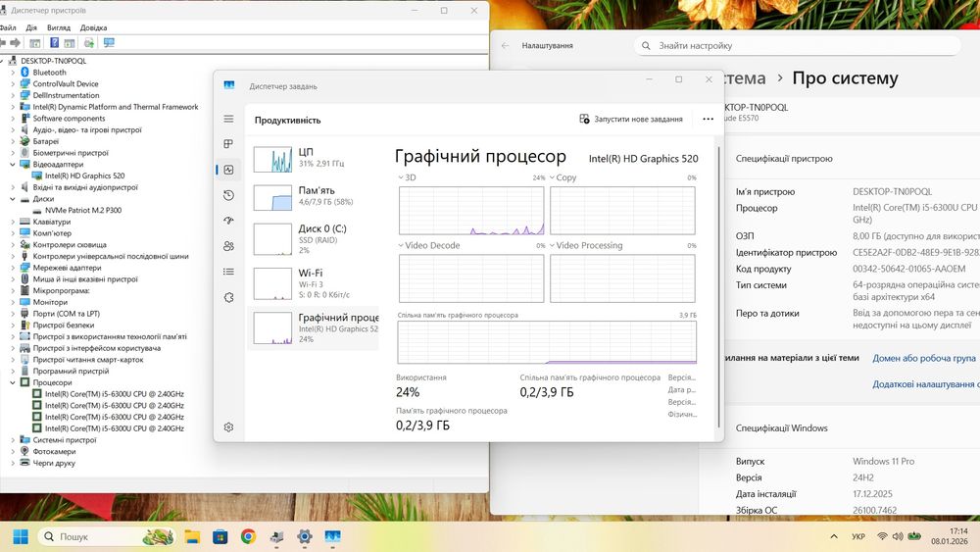Open Processes page icon in Task Manager sidebar
Image resolution: width=980 pixels, height=552 pixels.
(x=228, y=144)
